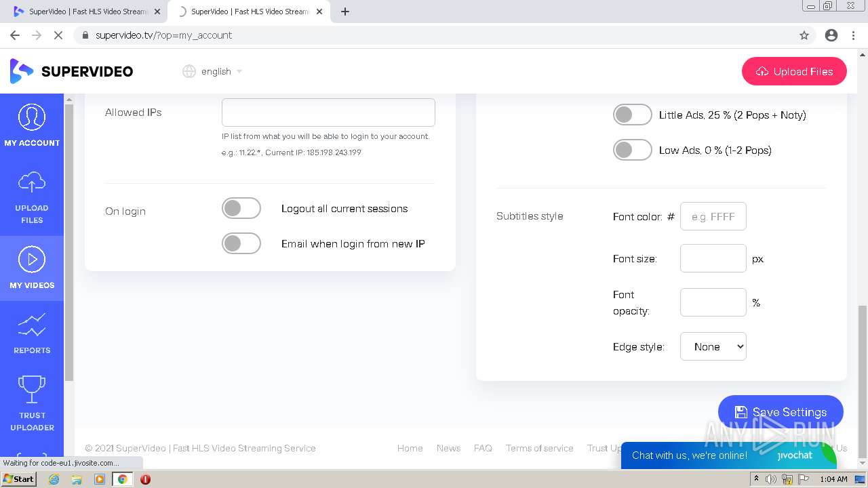Open the News footer link
Image resolution: width=868 pixels, height=488 pixels.
(448, 448)
